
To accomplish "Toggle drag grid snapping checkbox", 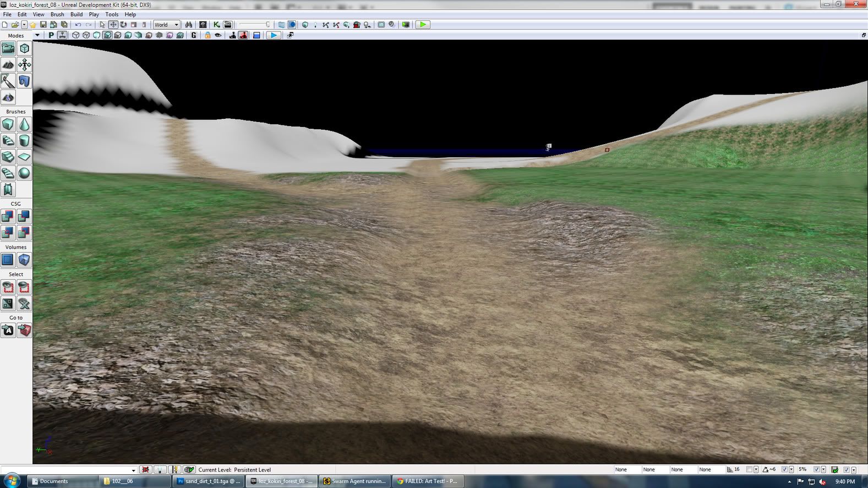I will pyautogui.click(x=749, y=470).
